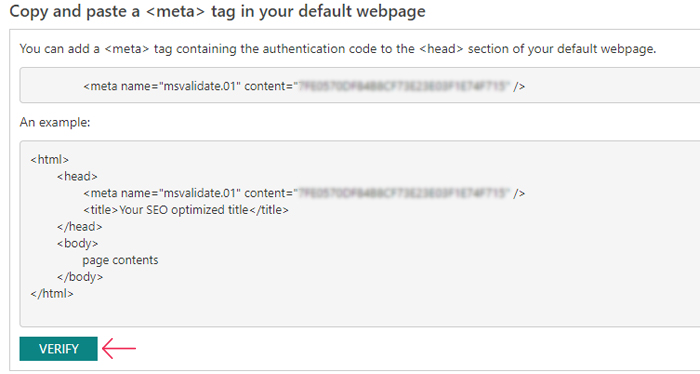This screenshot has width=700, height=374.
Task: Click the VERIFY button
Action: coord(58,349)
